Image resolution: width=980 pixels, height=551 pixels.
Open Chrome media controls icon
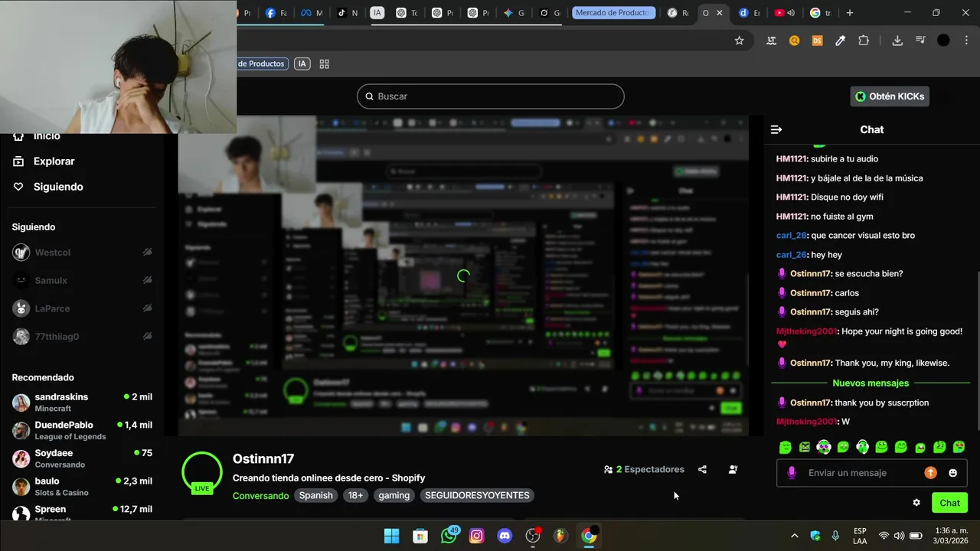(x=920, y=41)
